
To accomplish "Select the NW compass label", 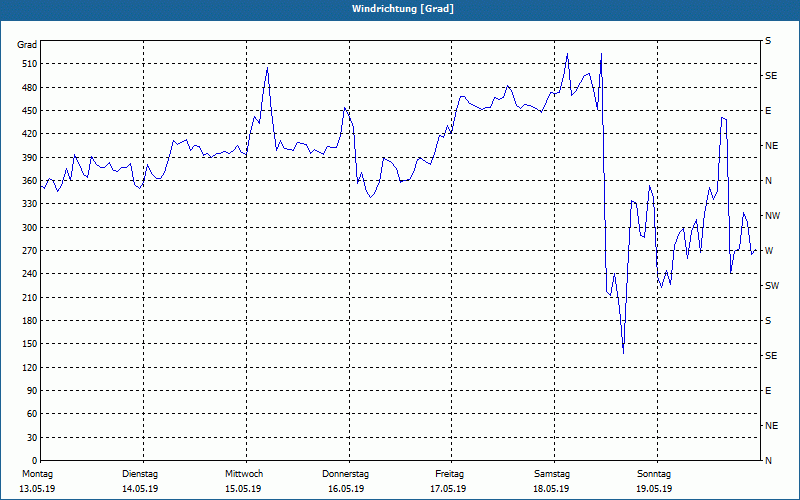I will [773, 216].
